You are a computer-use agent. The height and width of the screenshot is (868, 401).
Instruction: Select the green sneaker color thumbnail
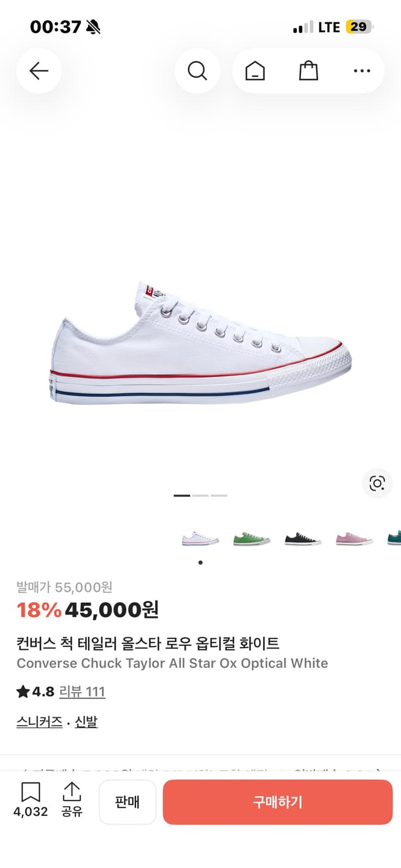[x=252, y=539]
